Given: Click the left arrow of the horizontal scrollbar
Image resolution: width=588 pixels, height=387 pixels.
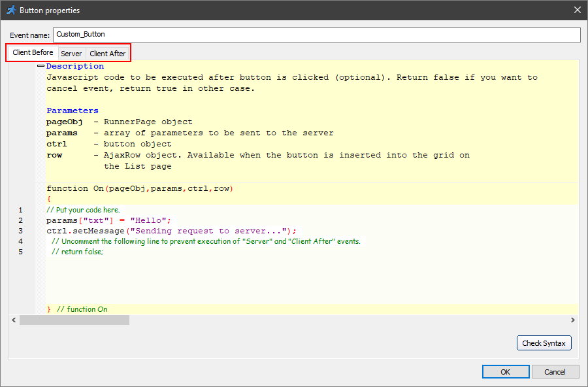Looking at the screenshot, I should click(x=14, y=320).
